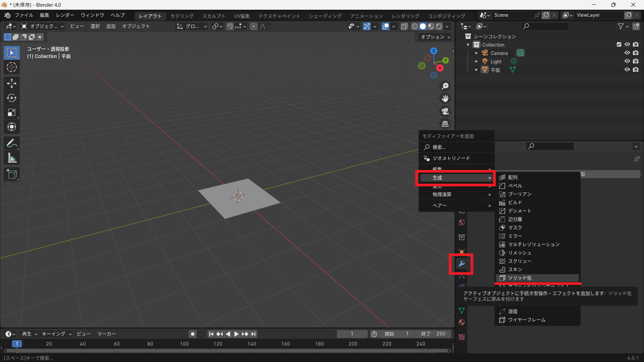Select the Rotate tool
Screen dimensions: 644x362
pyautogui.click(x=12, y=98)
